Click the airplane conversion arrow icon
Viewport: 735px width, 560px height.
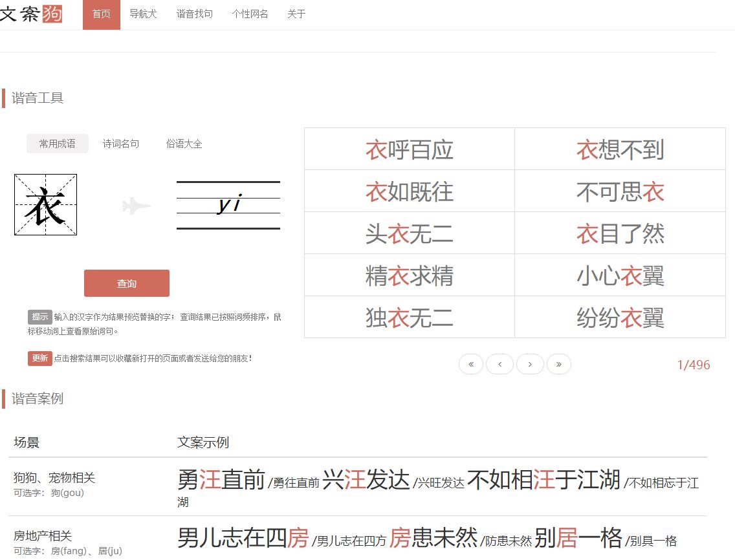(x=136, y=205)
